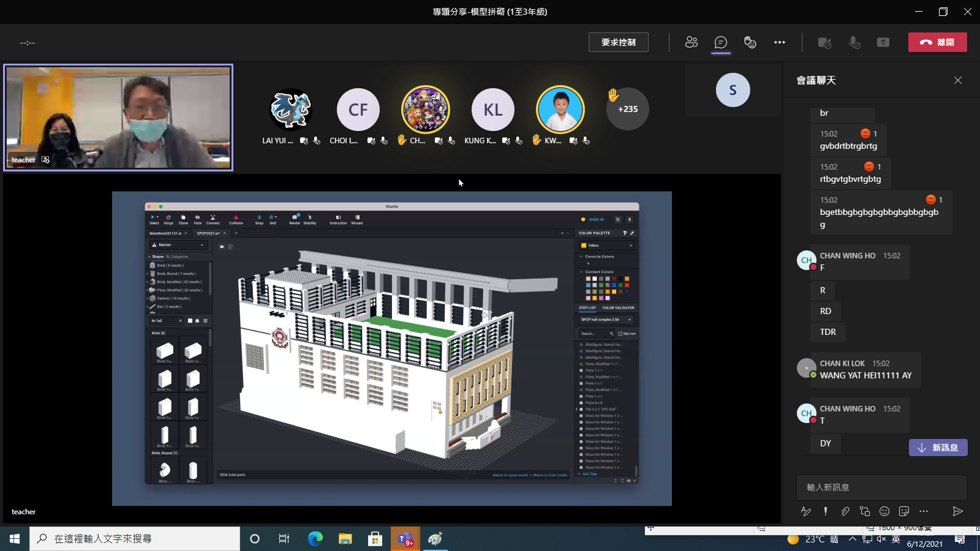This screenshot has height=551, width=980.
Task: Leave the meeting with the 離開 button
Action: click(937, 42)
